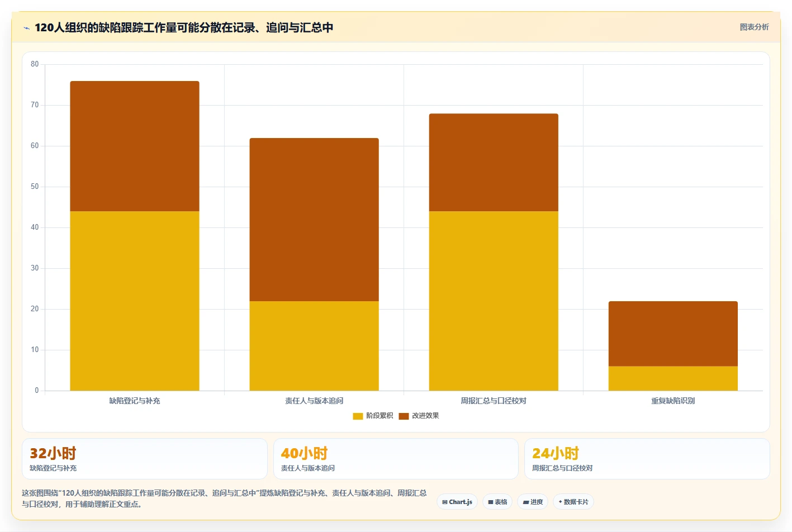
Task: Open the 40小时 data card
Action: tap(396, 459)
